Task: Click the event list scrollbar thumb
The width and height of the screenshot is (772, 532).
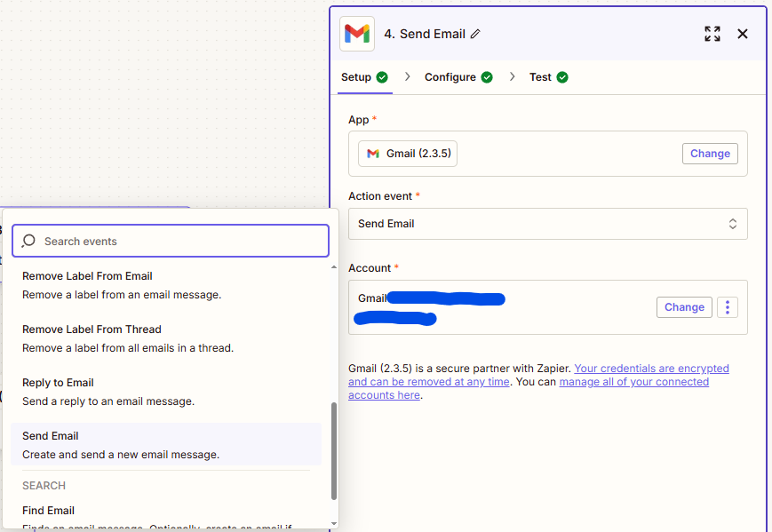Action: click(334, 451)
